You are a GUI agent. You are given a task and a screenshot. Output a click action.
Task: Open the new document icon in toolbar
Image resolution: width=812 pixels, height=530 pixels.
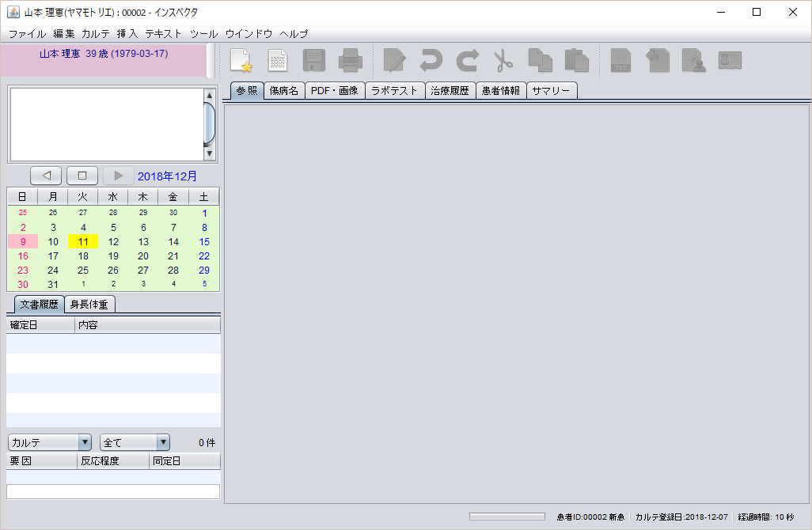click(x=278, y=61)
